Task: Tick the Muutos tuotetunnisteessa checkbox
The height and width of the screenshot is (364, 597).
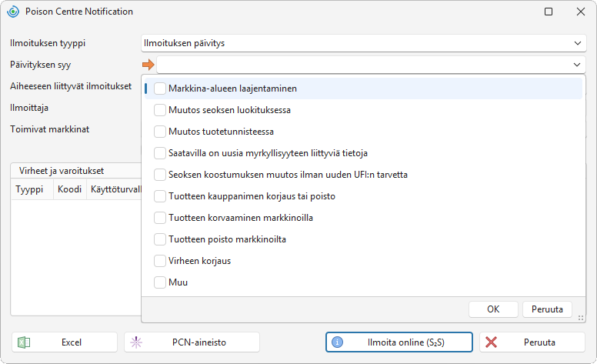Action: [160, 132]
